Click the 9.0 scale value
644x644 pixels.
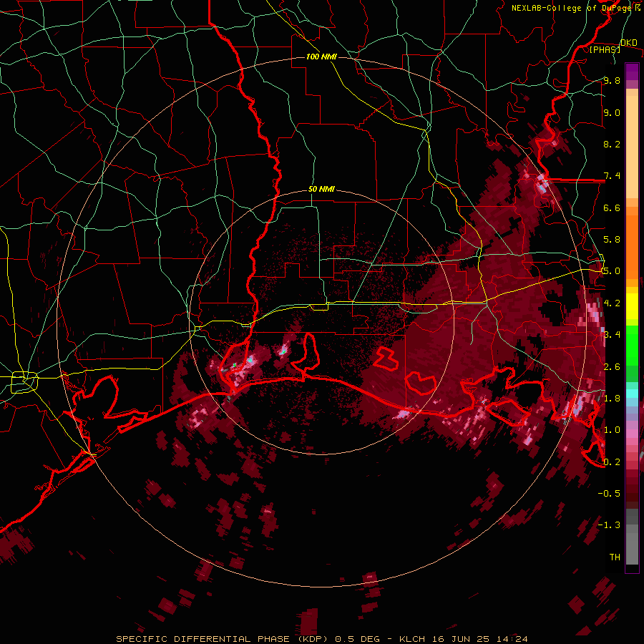tap(612, 112)
